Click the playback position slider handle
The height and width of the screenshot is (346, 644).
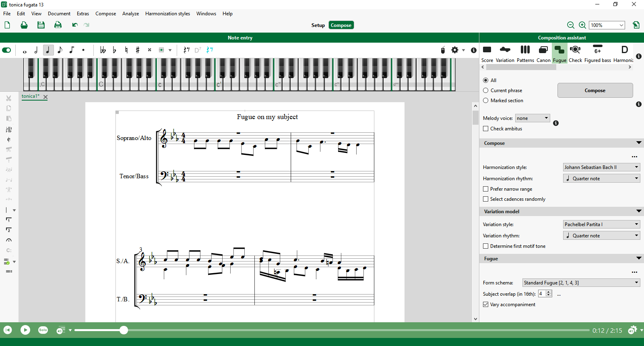pyautogui.click(x=124, y=330)
